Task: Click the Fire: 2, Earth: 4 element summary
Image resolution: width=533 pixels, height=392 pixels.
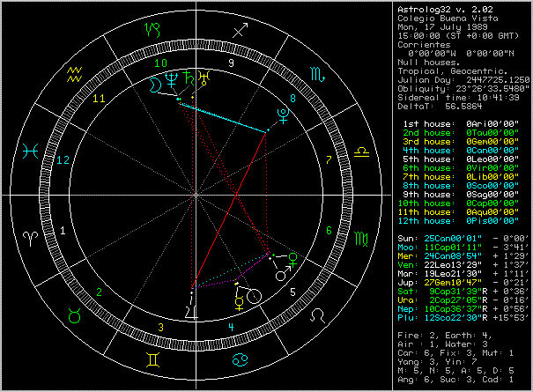Action: tap(445, 336)
